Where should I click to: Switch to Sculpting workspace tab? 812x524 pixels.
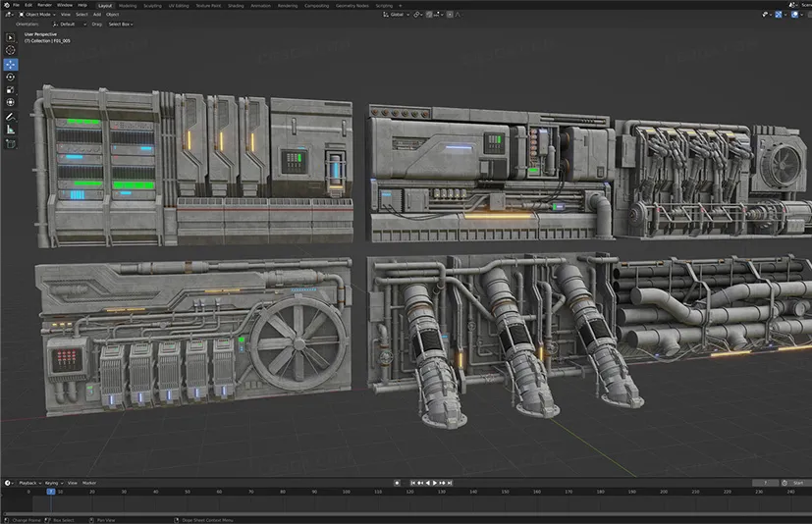click(153, 6)
